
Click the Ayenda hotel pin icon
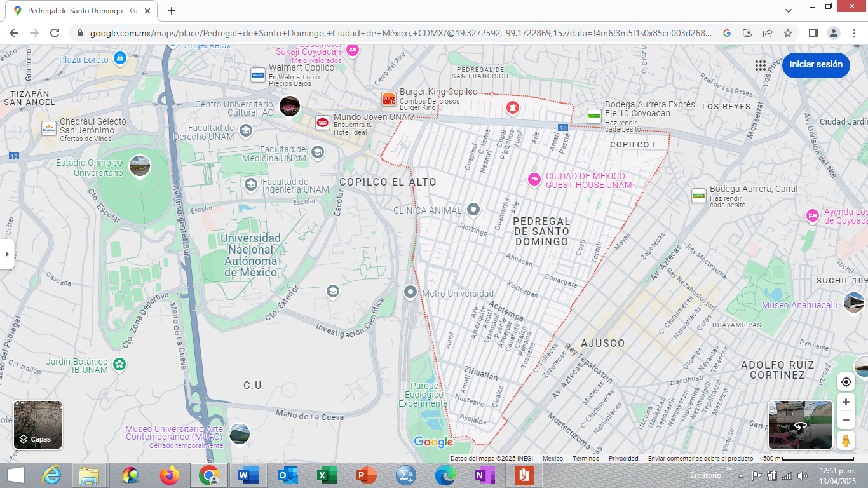click(812, 216)
